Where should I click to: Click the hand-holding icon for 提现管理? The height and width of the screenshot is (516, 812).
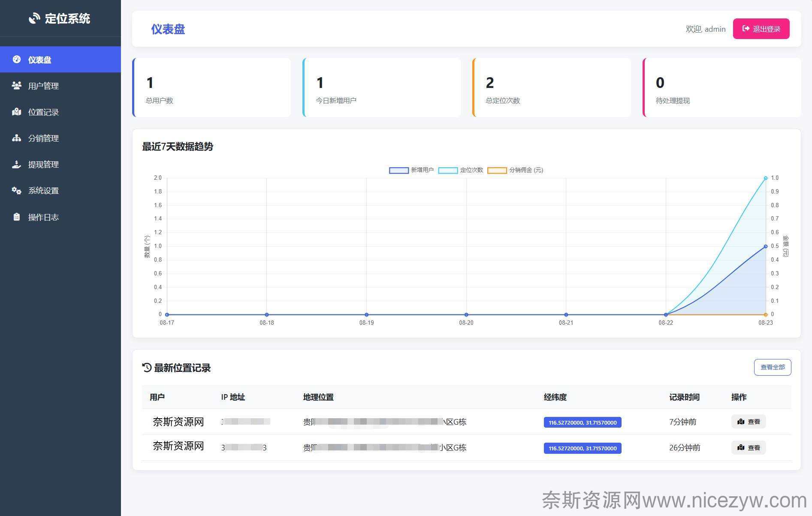17,164
